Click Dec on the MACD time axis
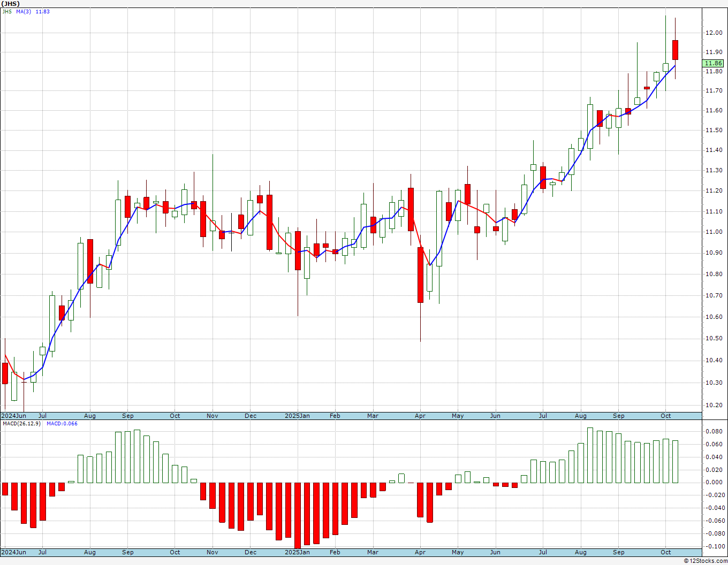 251,552
